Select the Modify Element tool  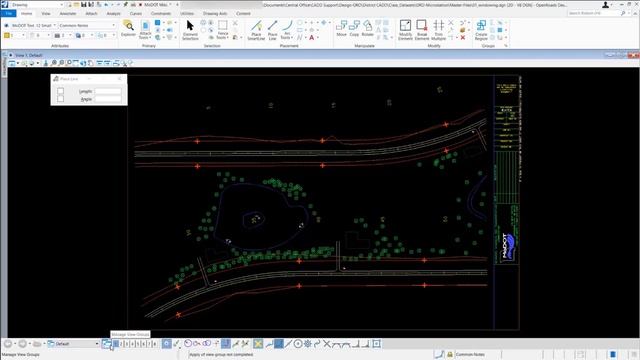(405, 30)
